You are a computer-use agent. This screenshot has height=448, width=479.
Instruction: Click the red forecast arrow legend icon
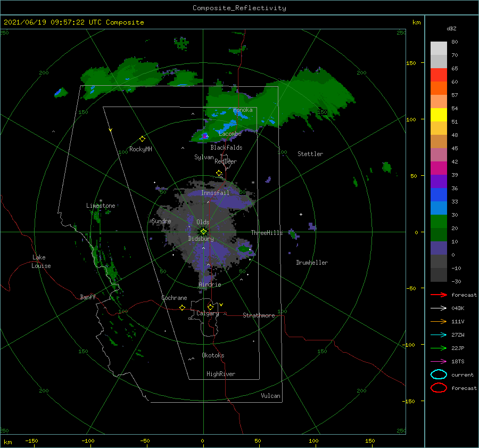click(x=439, y=295)
